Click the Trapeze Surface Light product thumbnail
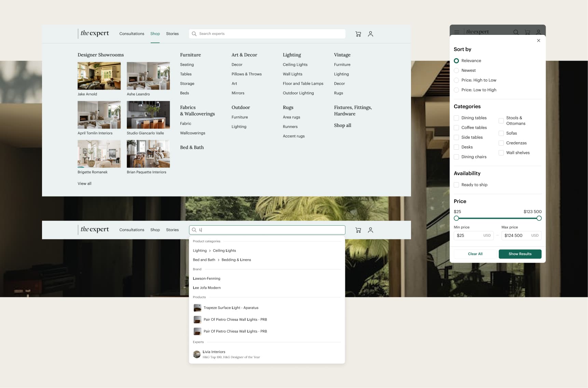This screenshot has height=388, width=588. [197, 308]
